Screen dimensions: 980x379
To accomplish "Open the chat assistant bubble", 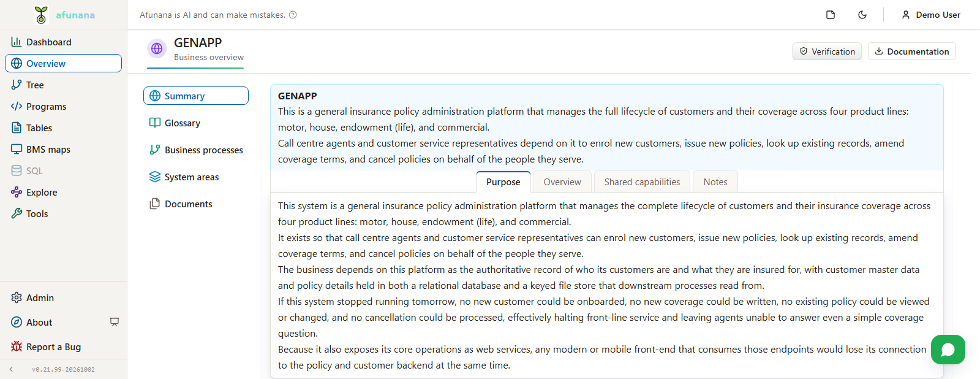I will [x=948, y=350].
